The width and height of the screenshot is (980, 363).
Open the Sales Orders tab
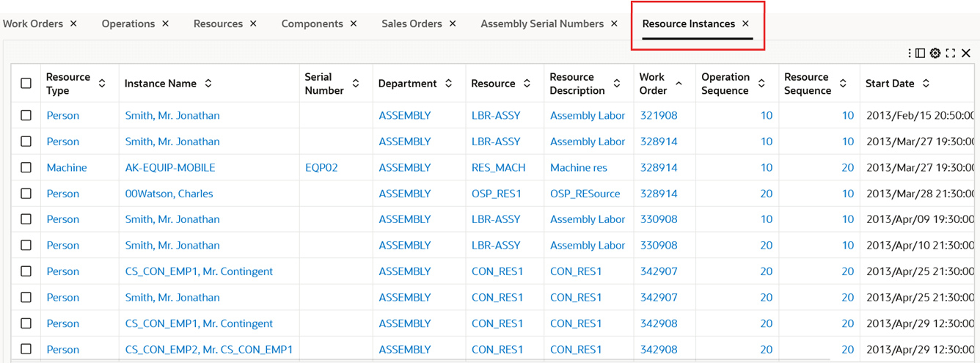pyautogui.click(x=412, y=23)
